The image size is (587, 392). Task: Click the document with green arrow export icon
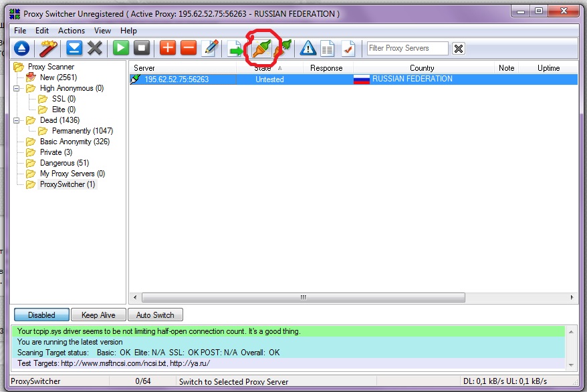tap(235, 49)
